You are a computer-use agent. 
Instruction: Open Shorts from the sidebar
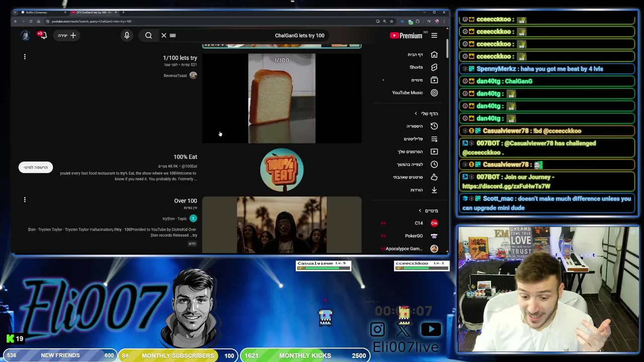click(434, 67)
